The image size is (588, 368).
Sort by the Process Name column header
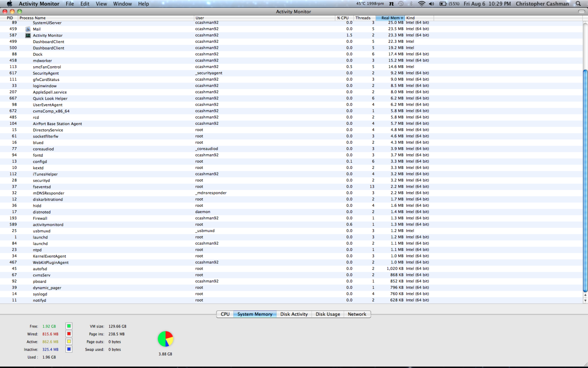tap(106, 18)
